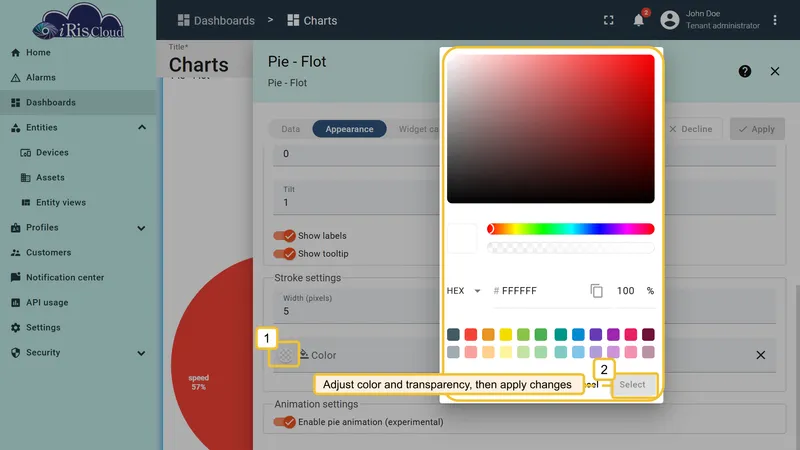Viewport: 800px width, 450px height.
Task: Open the HEX color format dropdown
Action: pyautogui.click(x=463, y=291)
